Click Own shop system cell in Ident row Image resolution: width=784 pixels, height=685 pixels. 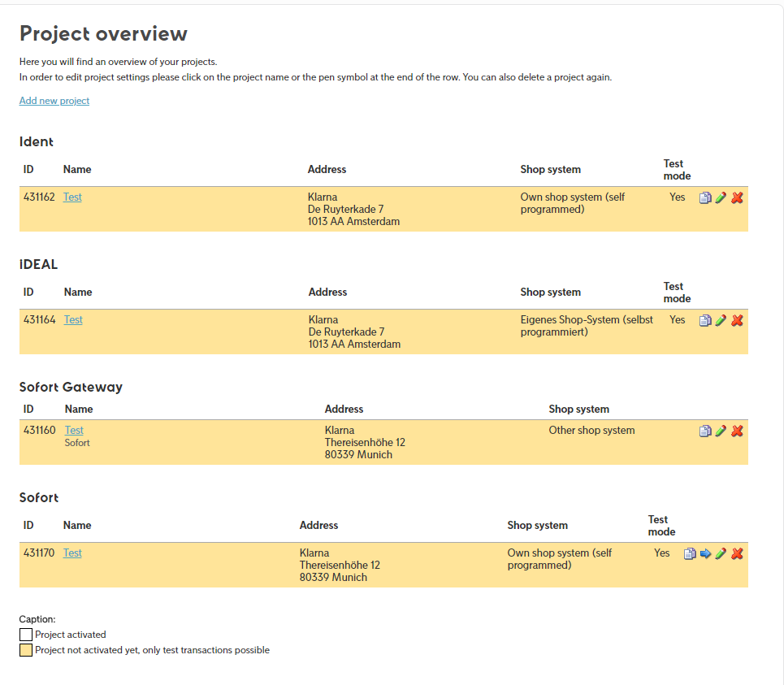click(x=573, y=203)
